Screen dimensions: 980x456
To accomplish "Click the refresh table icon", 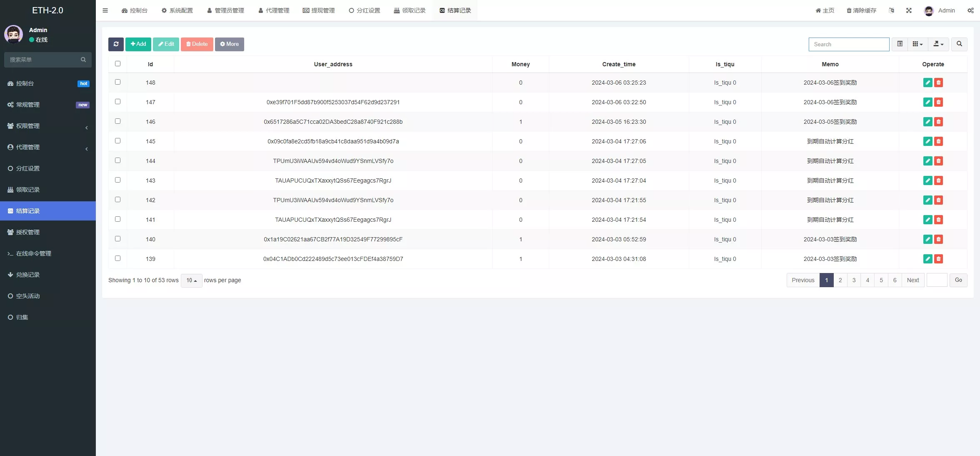I will pyautogui.click(x=116, y=44).
